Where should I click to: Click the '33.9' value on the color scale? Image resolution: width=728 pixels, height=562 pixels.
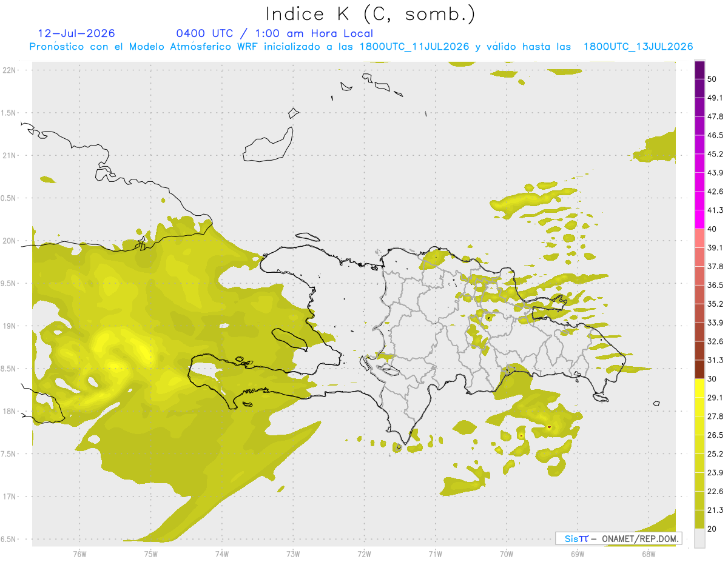coord(715,323)
